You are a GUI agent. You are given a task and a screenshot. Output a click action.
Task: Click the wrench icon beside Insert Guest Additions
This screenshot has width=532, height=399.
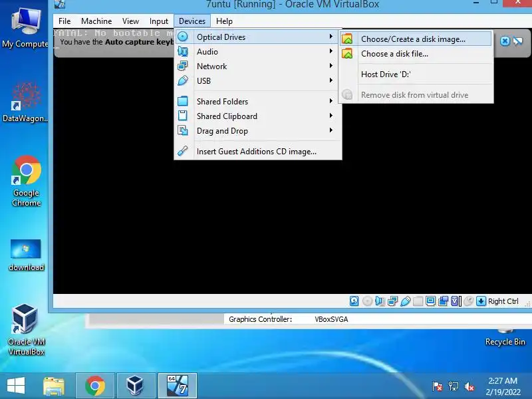tap(182, 151)
